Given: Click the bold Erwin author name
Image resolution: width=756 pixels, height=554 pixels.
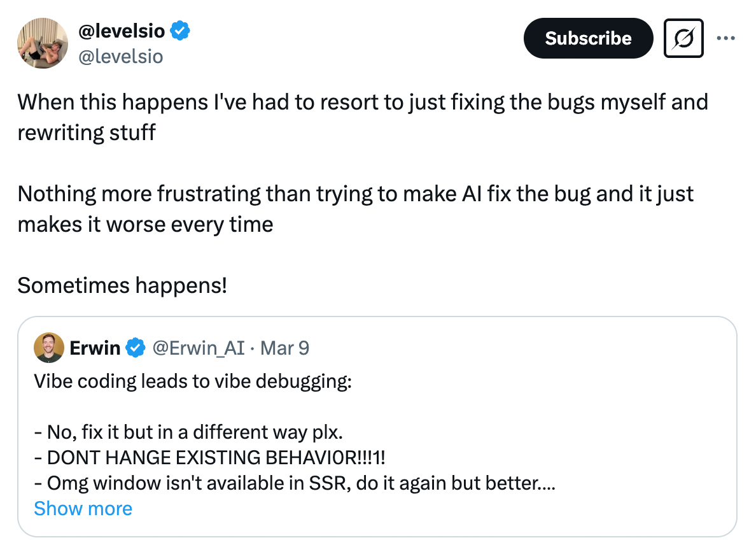Looking at the screenshot, I should pyautogui.click(x=95, y=348).
